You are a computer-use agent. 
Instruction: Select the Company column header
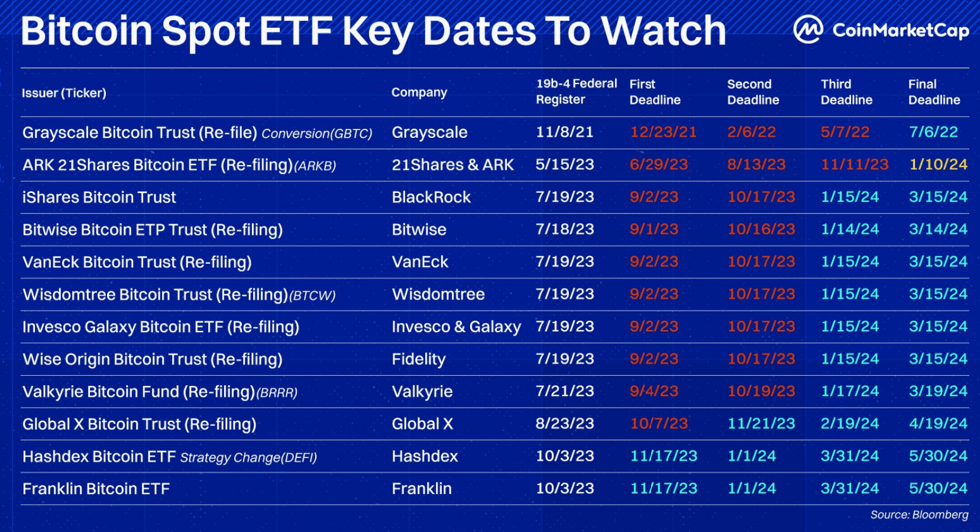419,92
